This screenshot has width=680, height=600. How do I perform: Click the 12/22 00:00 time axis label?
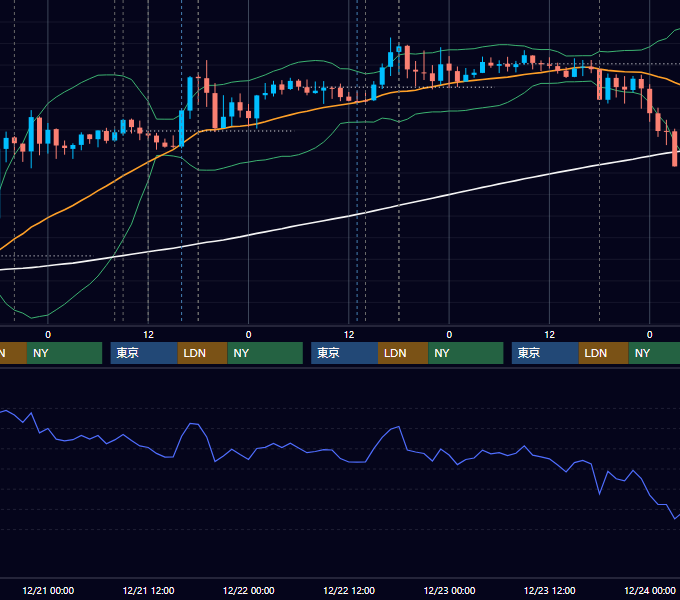point(248,590)
